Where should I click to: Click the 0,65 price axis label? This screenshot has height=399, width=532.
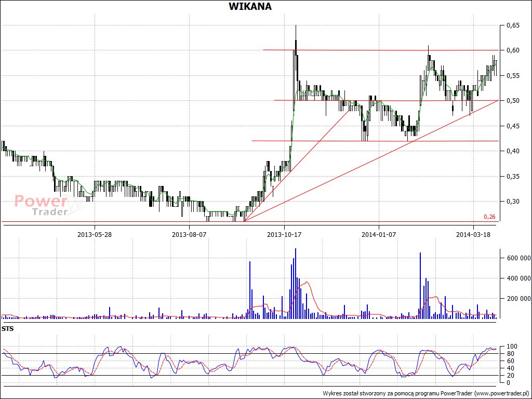coord(513,25)
